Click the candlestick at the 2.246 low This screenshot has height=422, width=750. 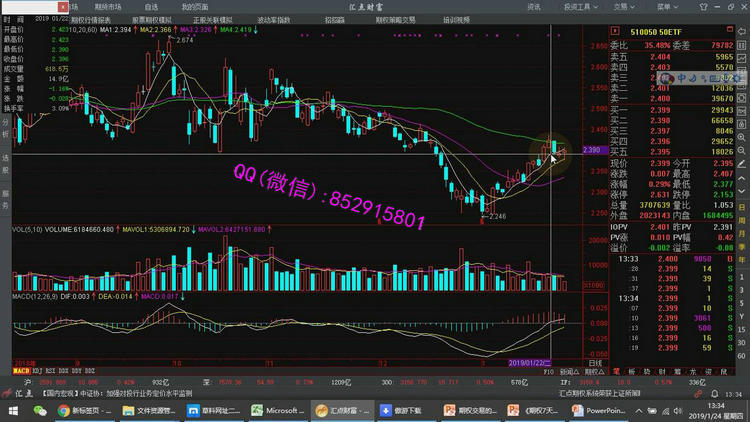click(483, 202)
